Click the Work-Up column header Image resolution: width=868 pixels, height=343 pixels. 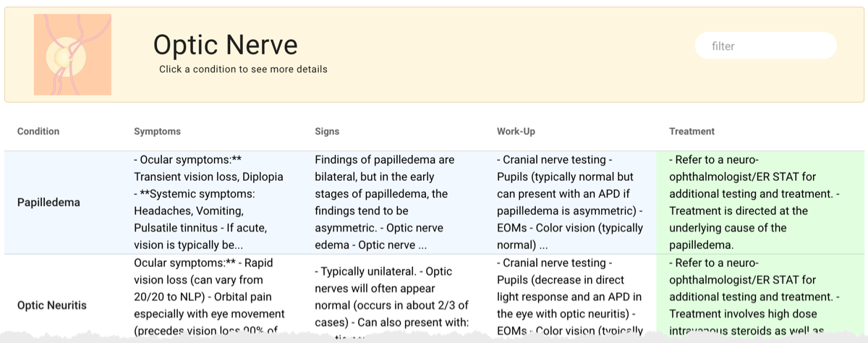pyautogui.click(x=516, y=132)
